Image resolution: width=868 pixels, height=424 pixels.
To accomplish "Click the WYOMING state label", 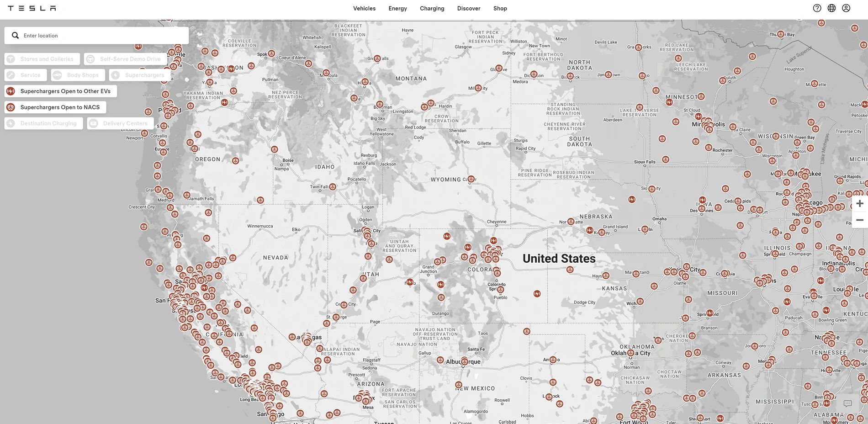I will click(x=446, y=180).
